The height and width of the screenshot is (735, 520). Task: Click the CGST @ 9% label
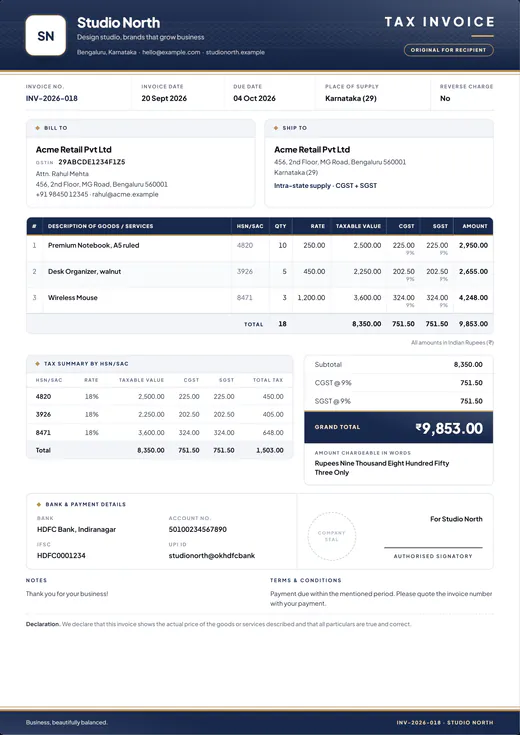pyautogui.click(x=333, y=383)
